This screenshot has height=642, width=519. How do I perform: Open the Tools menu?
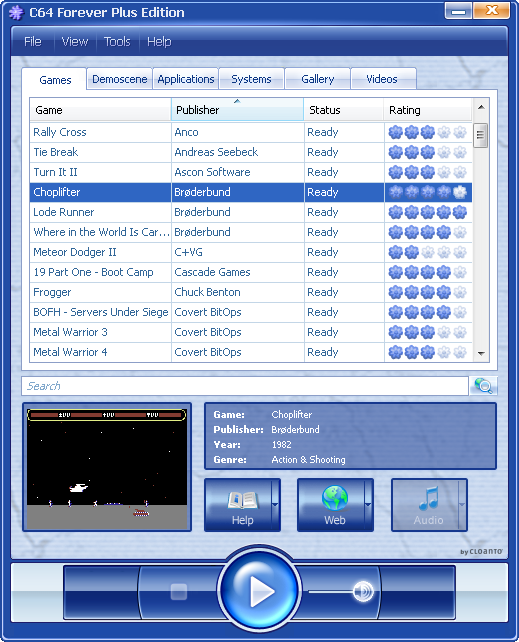tap(117, 42)
